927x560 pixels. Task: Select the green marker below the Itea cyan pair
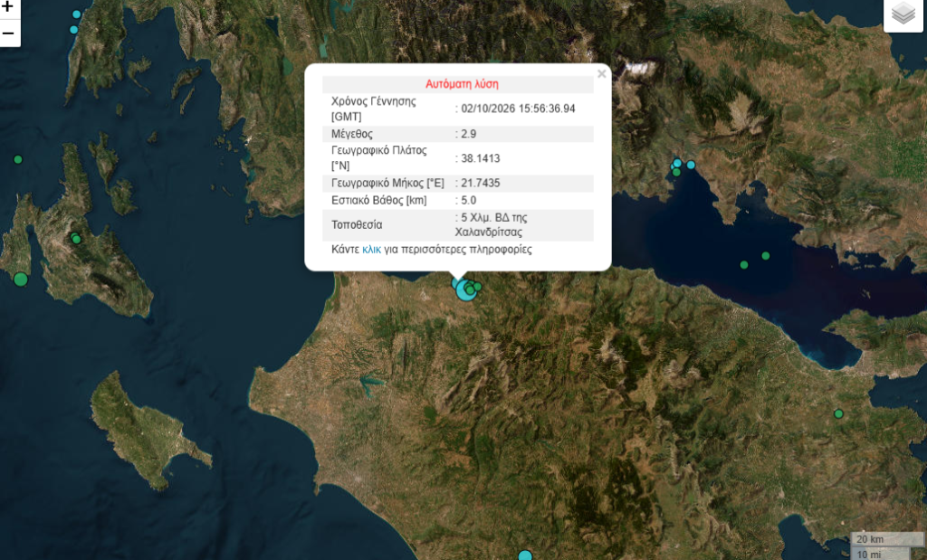click(x=676, y=173)
